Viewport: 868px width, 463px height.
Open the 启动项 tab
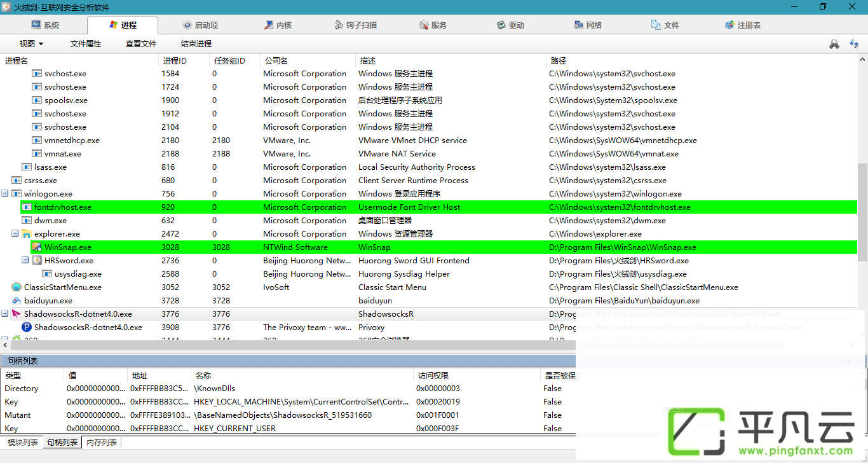click(200, 25)
